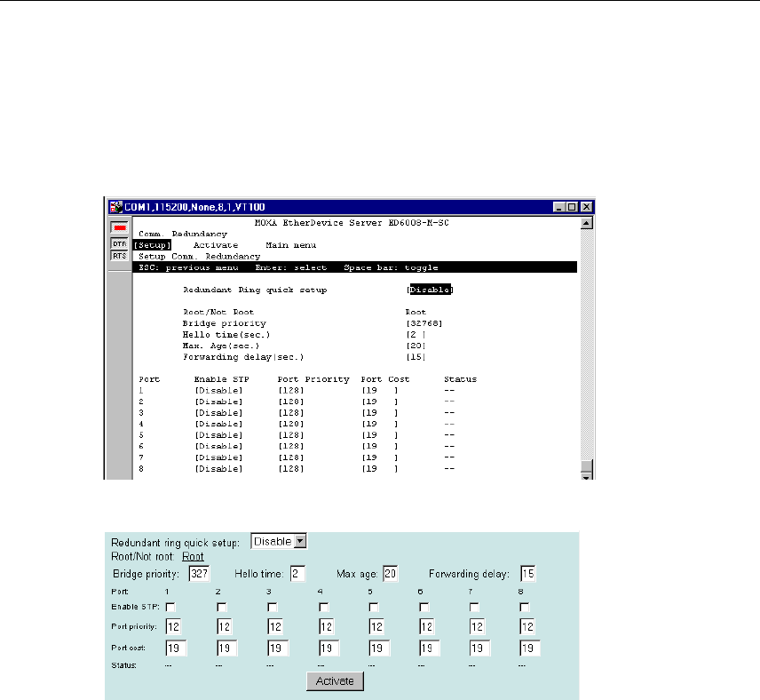Click the terminal Hello time value field
The width and height of the screenshot is (760, 700).
pyautogui.click(x=416, y=335)
